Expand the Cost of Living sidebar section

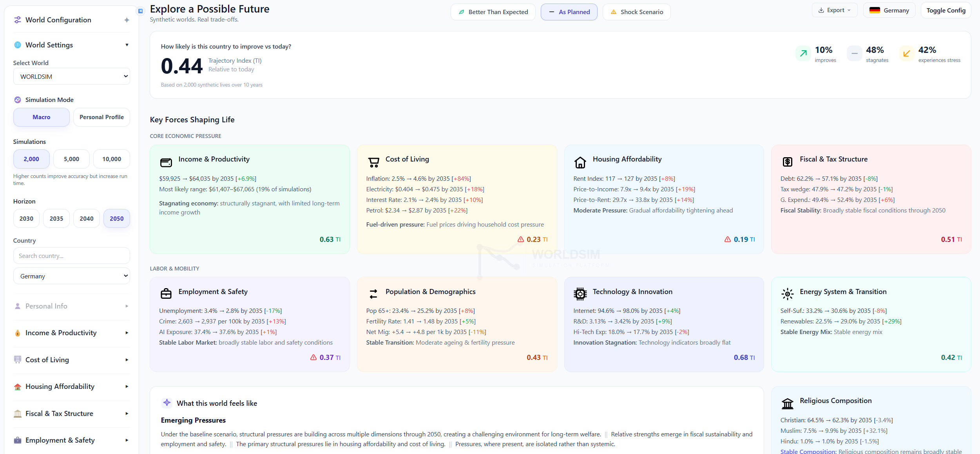(x=72, y=360)
